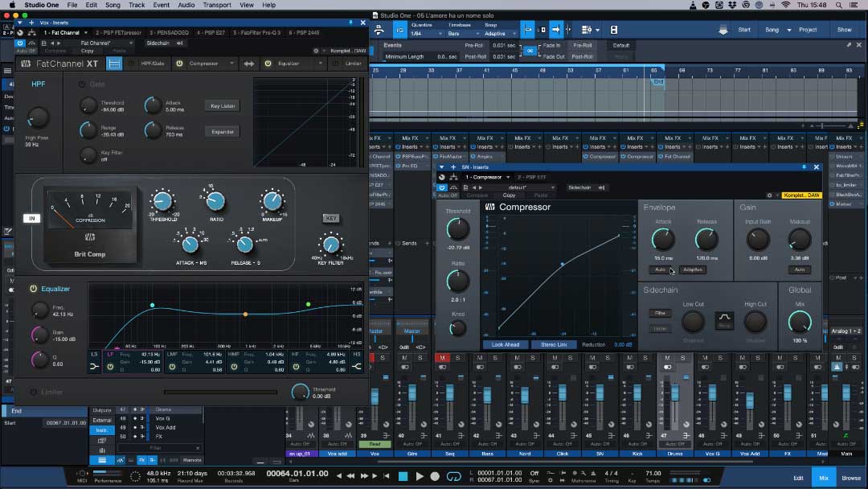Image resolution: width=868 pixels, height=489 pixels.
Task: Toggle the Fat Channel Compressor power icon
Action: click(x=179, y=64)
